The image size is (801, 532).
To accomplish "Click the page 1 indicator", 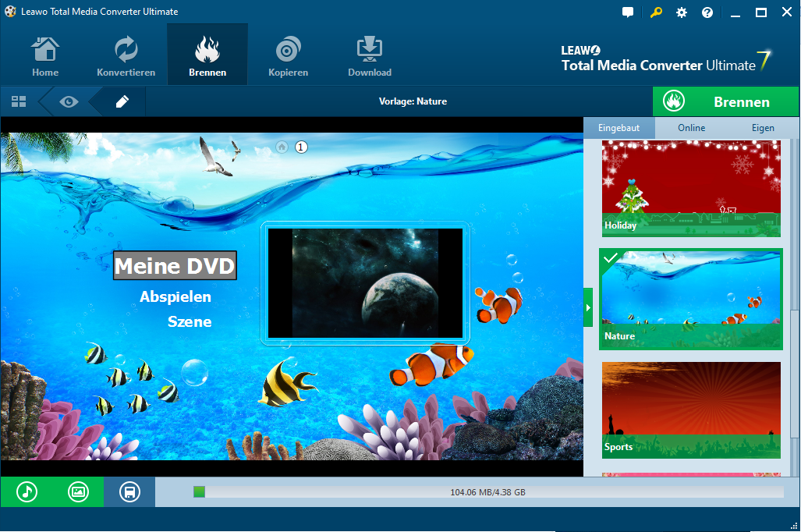I will point(301,147).
